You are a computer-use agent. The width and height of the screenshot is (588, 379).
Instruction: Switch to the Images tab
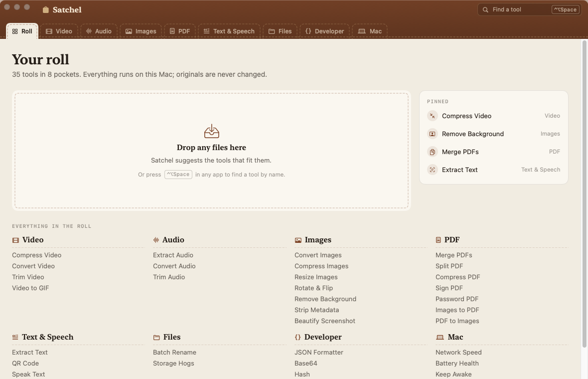[x=141, y=31]
